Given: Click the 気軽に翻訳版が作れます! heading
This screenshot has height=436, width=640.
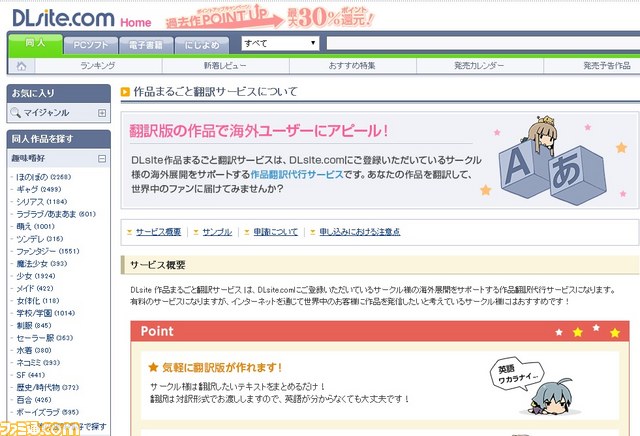Looking at the screenshot, I should [222, 367].
